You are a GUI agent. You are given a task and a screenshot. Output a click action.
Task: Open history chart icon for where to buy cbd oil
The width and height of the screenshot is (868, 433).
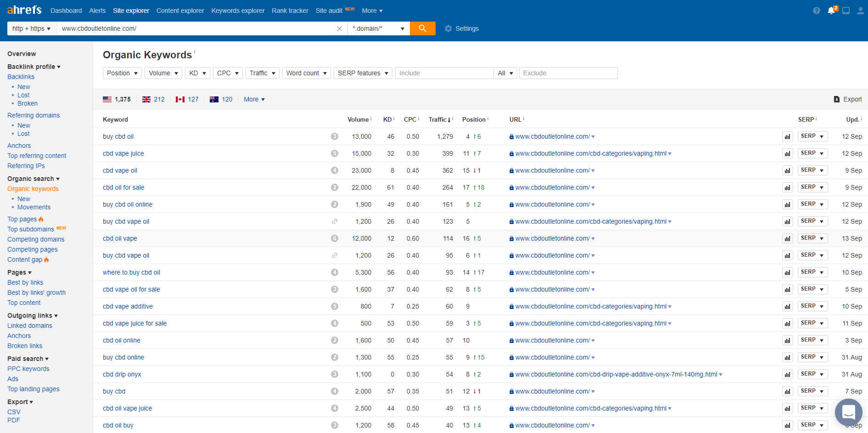pyautogui.click(x=788, y=273)
